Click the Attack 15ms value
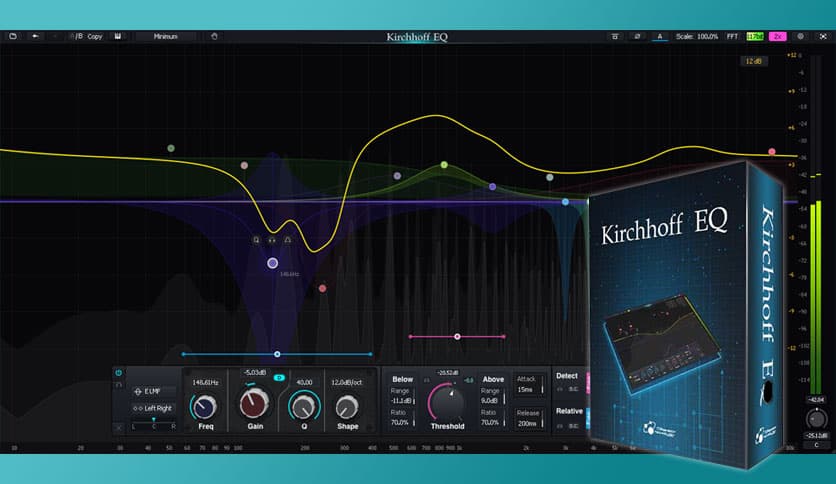 pyautogui.click(x=525, y=390)
